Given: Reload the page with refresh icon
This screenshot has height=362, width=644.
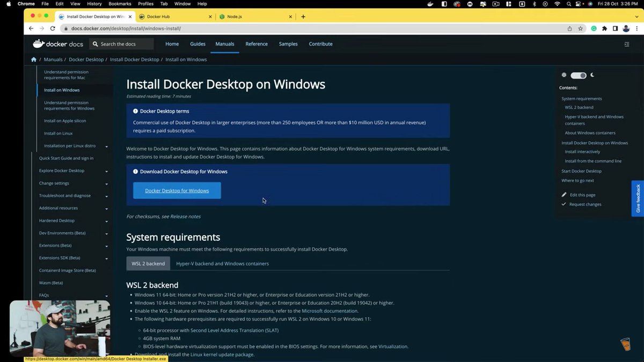Looking at the screenshot, I should point(53,28).
